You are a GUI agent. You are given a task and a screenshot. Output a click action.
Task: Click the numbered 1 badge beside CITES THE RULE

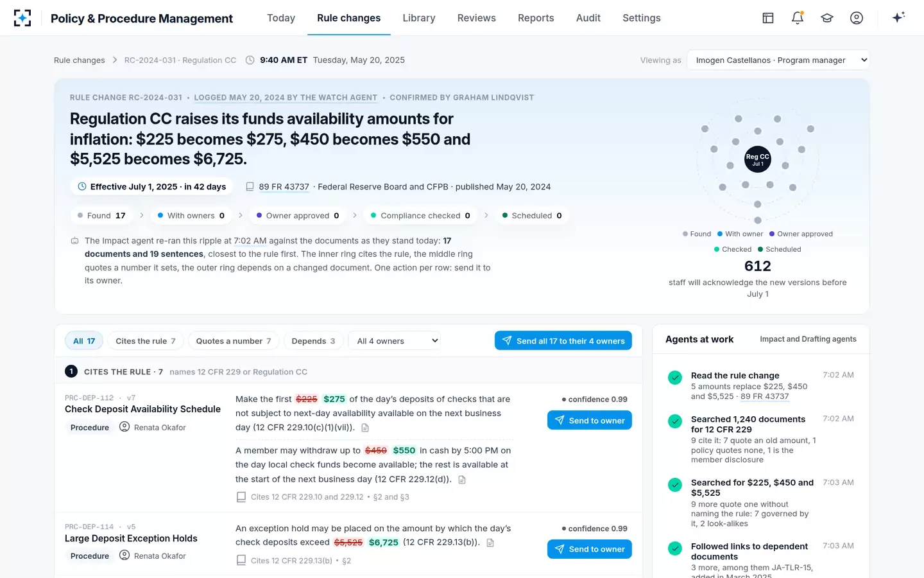[71, 371]
